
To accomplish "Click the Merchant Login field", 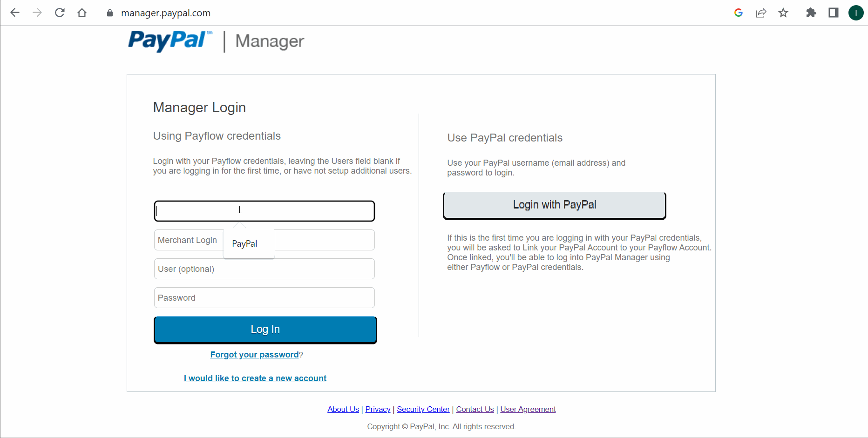I will tap(264, 240).
